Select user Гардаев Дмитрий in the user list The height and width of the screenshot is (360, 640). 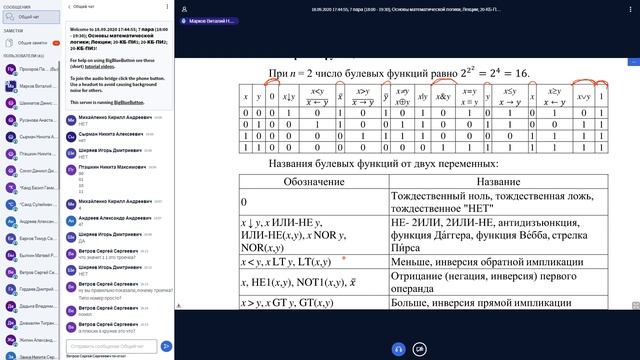pos(31,289)
